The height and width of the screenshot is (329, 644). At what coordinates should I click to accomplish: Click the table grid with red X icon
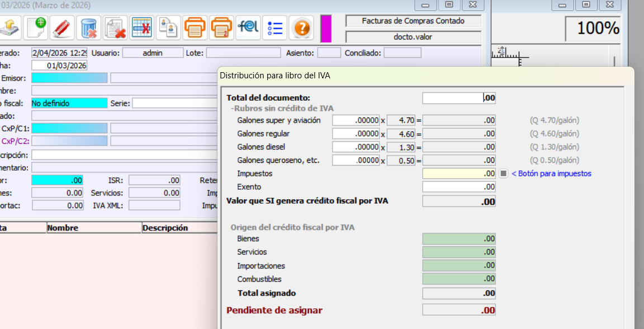(141, 27)
